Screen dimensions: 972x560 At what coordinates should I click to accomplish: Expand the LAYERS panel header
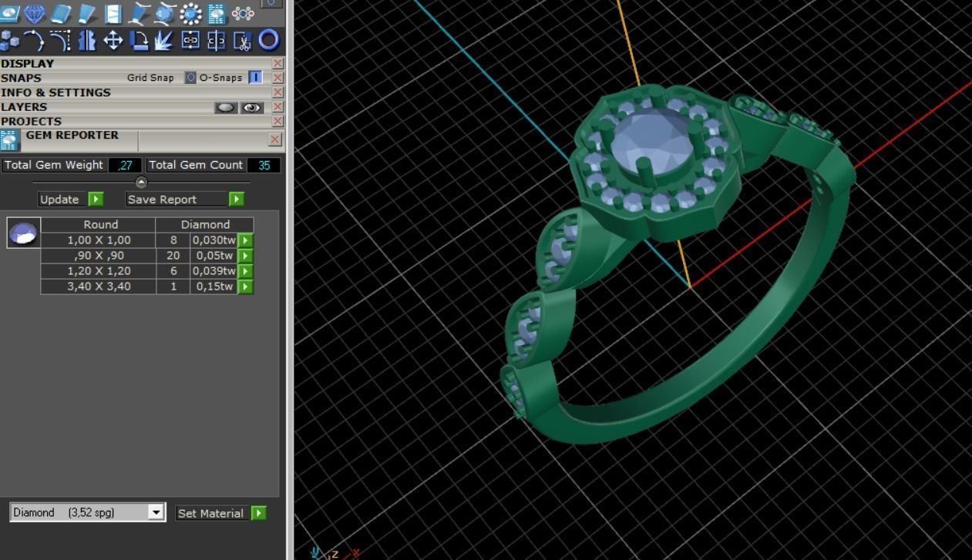click(24, 107)
